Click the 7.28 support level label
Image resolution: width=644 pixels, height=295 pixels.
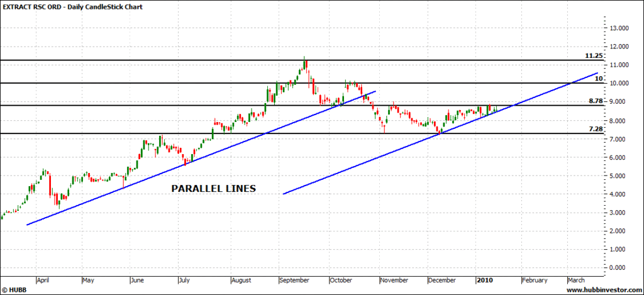point(595,129)
